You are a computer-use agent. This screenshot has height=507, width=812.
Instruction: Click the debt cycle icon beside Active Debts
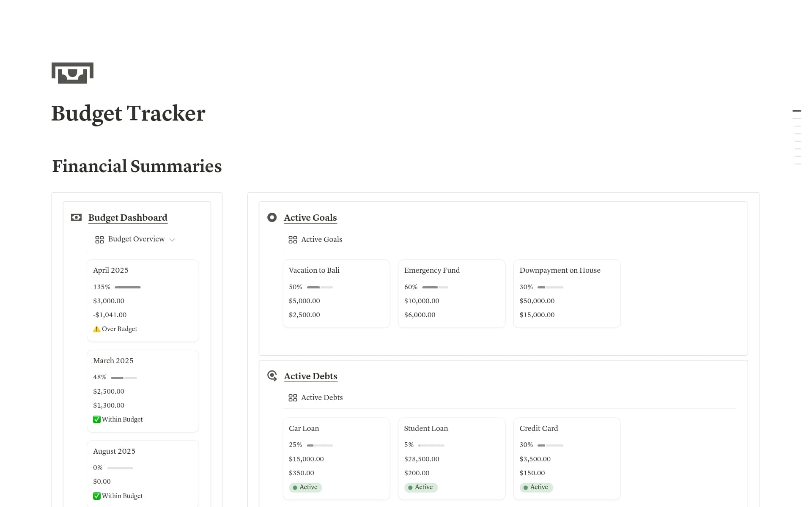click(272, 375)
